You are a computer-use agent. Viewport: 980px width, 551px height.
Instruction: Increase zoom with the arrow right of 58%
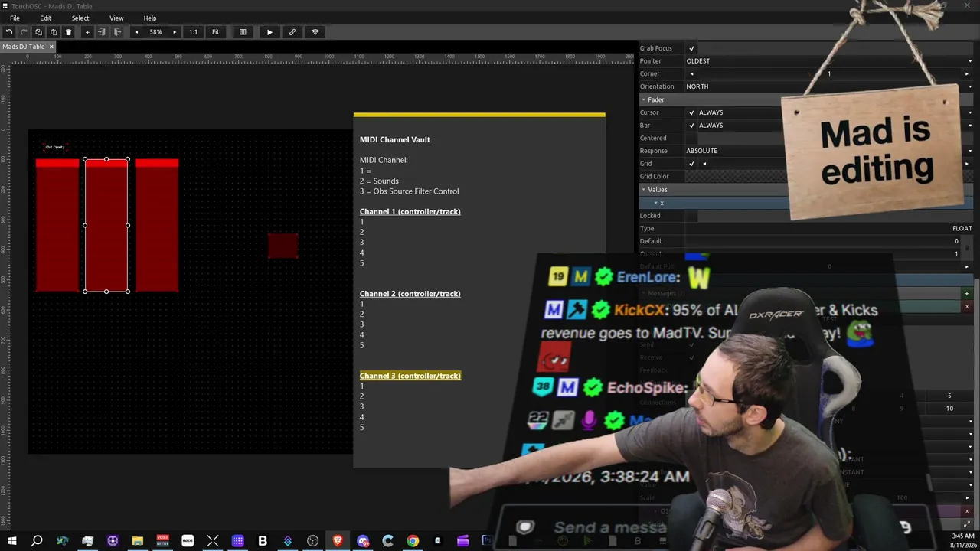tap(175, 32)
